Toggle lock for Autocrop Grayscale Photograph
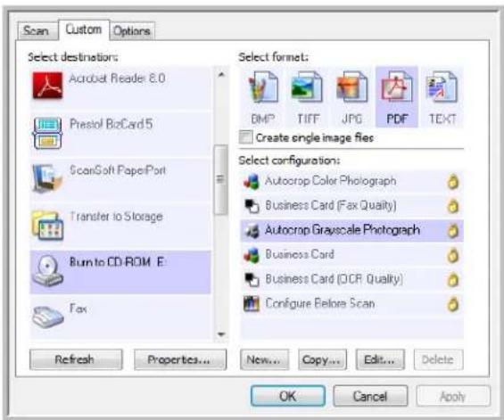 (453, 231)
